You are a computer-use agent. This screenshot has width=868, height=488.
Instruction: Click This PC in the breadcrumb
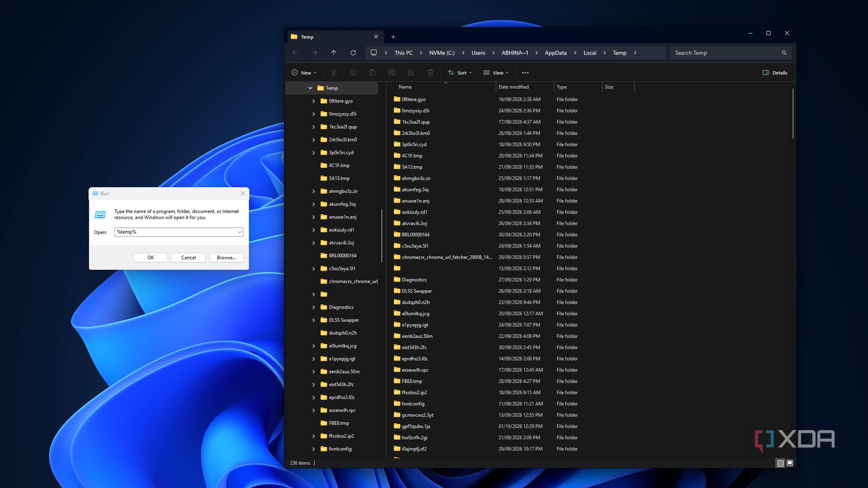tap(403, 53)
